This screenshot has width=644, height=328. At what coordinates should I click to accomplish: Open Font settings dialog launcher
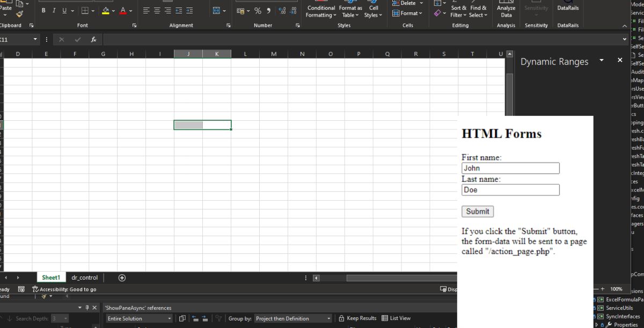click(x=134, y=26)
